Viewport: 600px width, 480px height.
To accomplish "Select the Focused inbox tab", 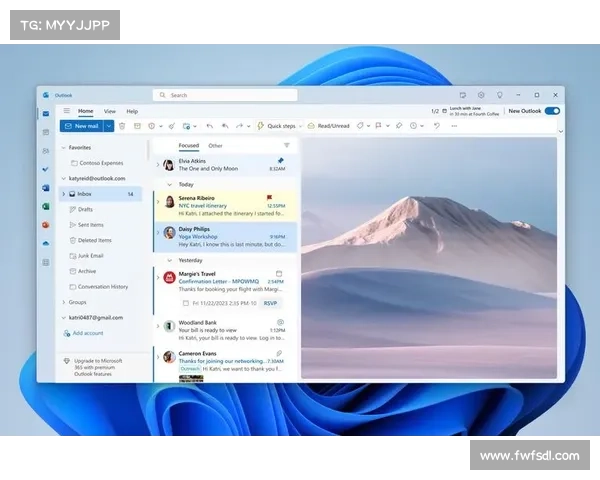I will click(x=189, y=145).
